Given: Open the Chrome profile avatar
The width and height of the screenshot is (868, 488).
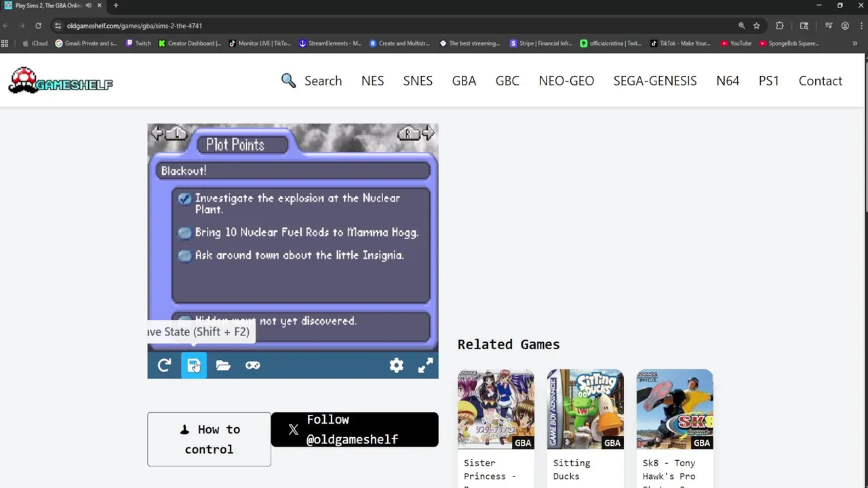Looking at the screenshot, I should (x=845, y=26).
